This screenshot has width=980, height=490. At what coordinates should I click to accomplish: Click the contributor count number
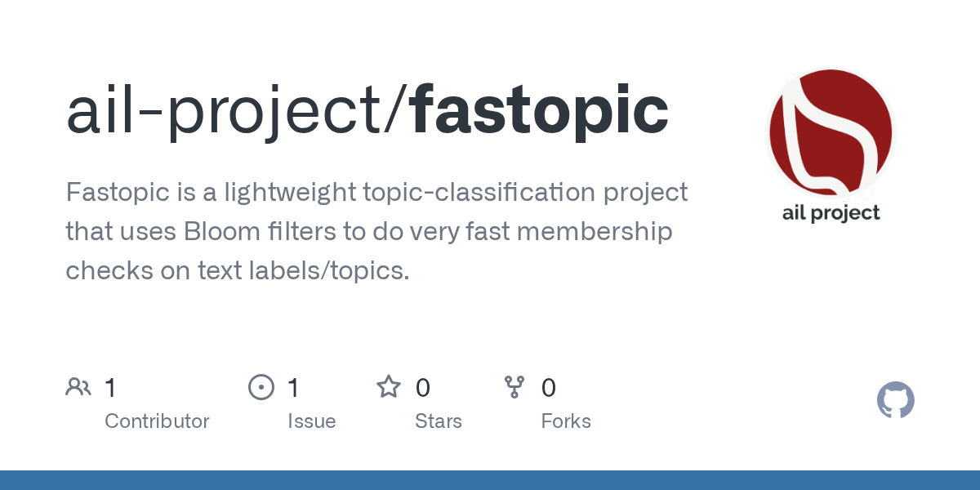[110, 387]
